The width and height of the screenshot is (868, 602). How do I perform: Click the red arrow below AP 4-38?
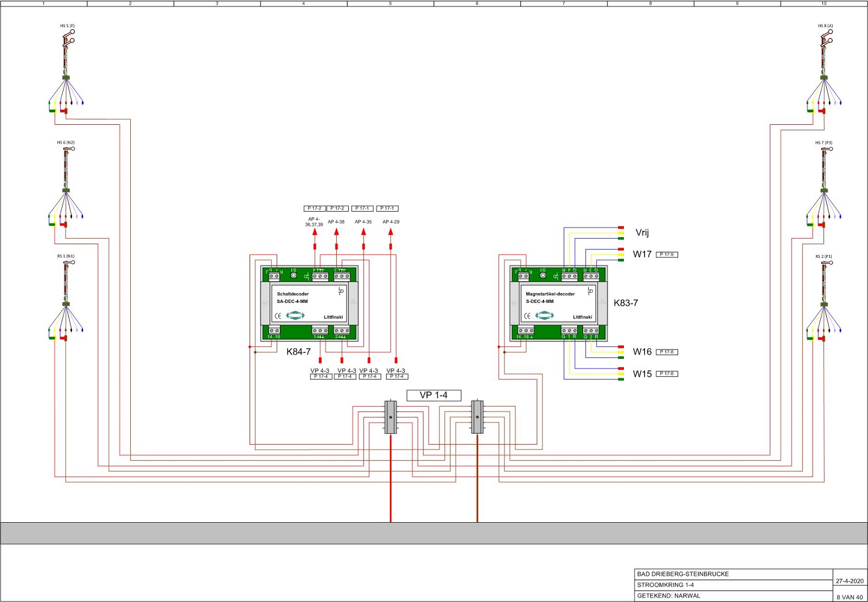click(x=336, y=232)
